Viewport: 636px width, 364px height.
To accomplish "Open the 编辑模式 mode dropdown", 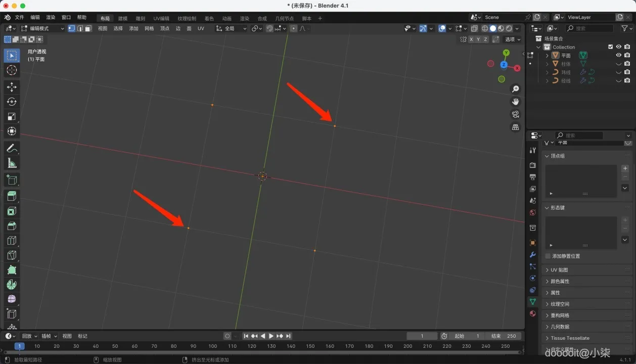I will point(42,28).
